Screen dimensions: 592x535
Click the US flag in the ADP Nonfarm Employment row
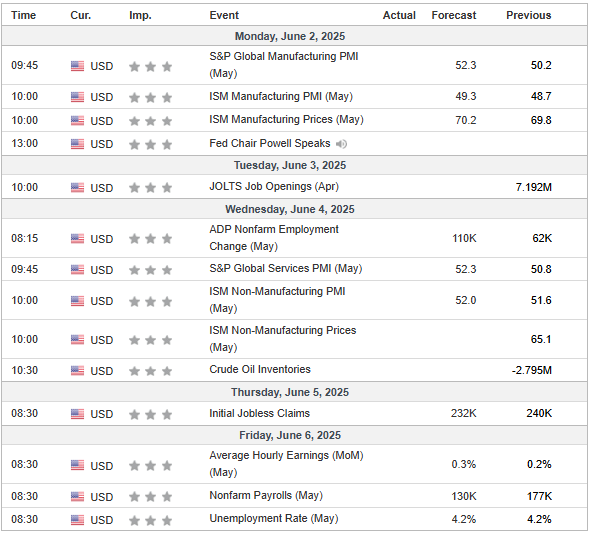point(77,239)
